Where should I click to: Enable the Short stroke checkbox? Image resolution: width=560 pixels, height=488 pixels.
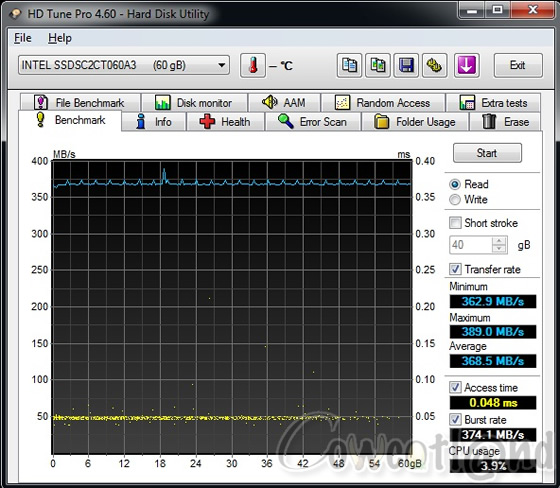click(455, 223)
